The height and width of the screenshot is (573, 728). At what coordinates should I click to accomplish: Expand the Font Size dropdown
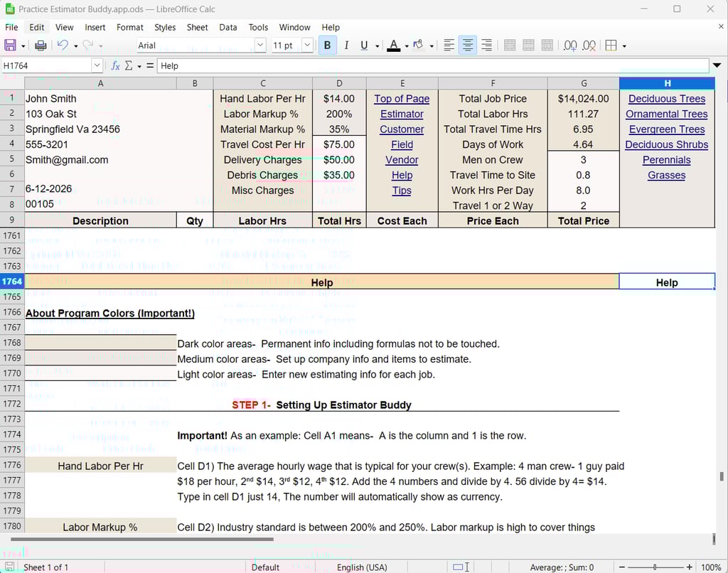pos(306,45)
